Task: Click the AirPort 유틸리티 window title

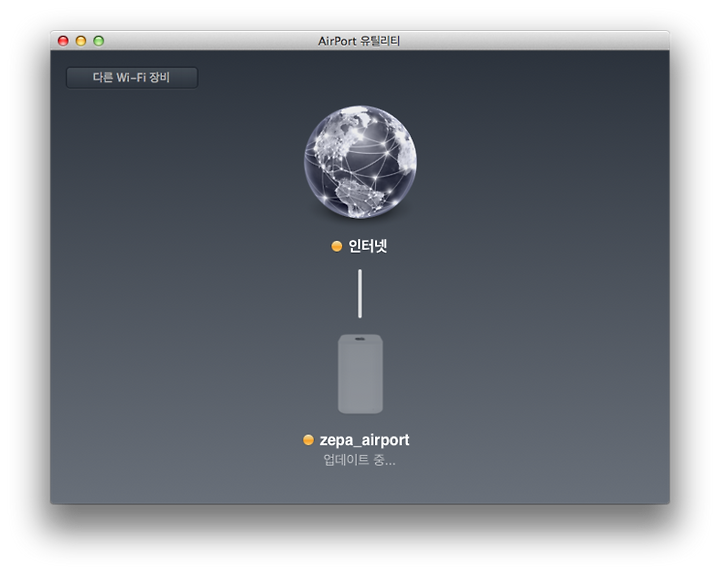Action: point(359,41)
